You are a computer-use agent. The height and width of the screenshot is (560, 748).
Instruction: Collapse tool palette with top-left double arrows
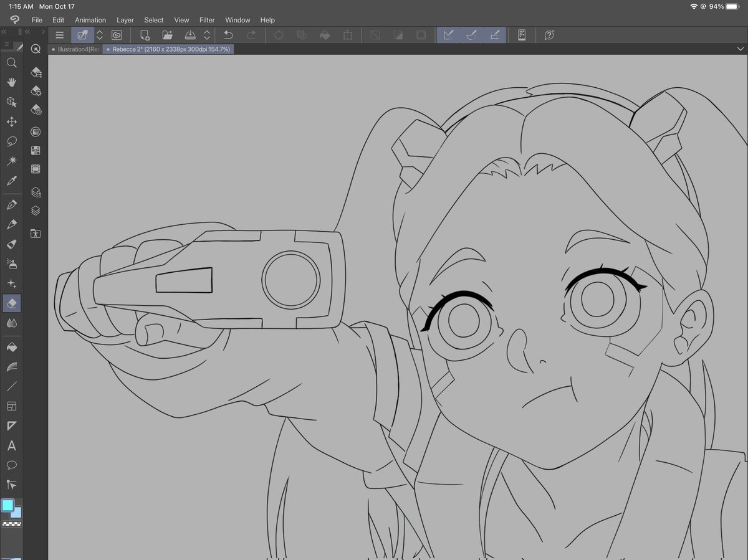click(x=4, y=31)
